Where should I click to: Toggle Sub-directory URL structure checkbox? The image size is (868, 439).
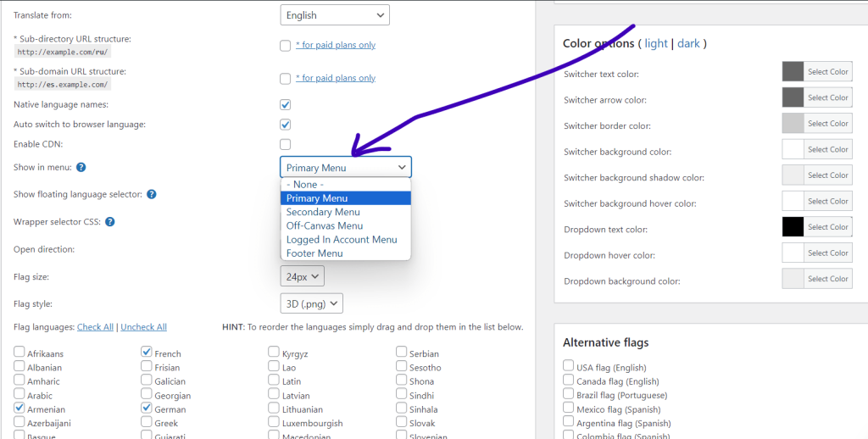285,46
